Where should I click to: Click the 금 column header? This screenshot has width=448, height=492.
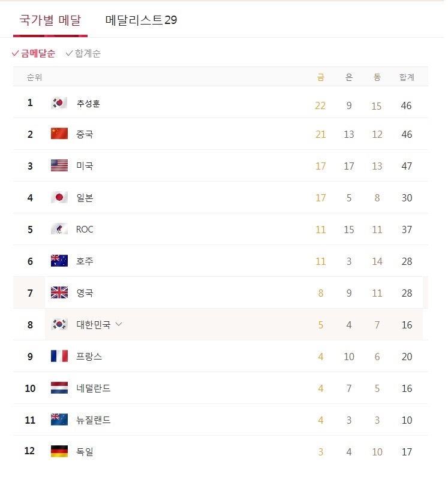(x=321, y=77)
